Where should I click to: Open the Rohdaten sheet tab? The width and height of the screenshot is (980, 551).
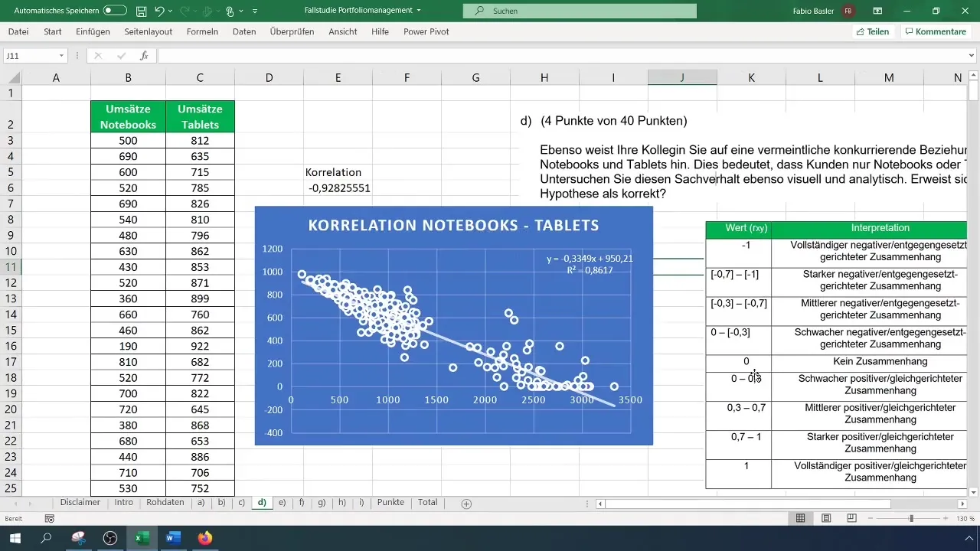[x=165, y=503]
